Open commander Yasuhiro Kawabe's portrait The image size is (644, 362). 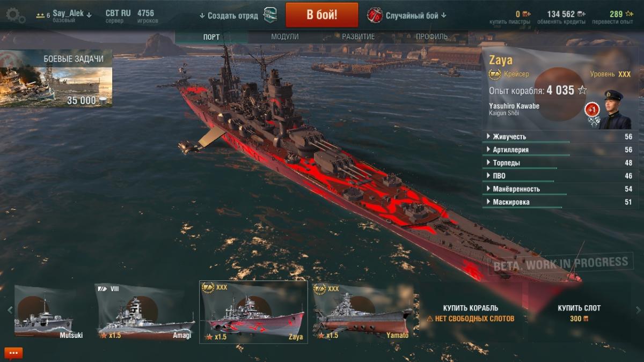(615, 109)
